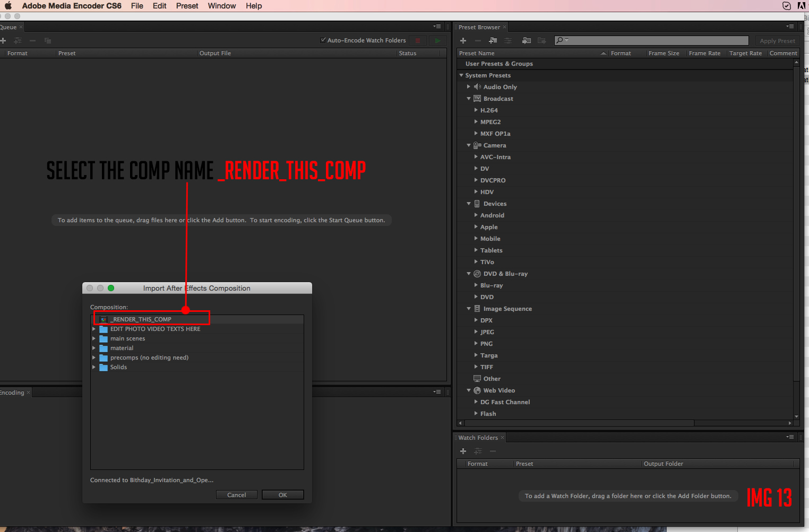Open the Encoding panel flyout menu icon
This screenshot has width=809, height=532.
437,392
